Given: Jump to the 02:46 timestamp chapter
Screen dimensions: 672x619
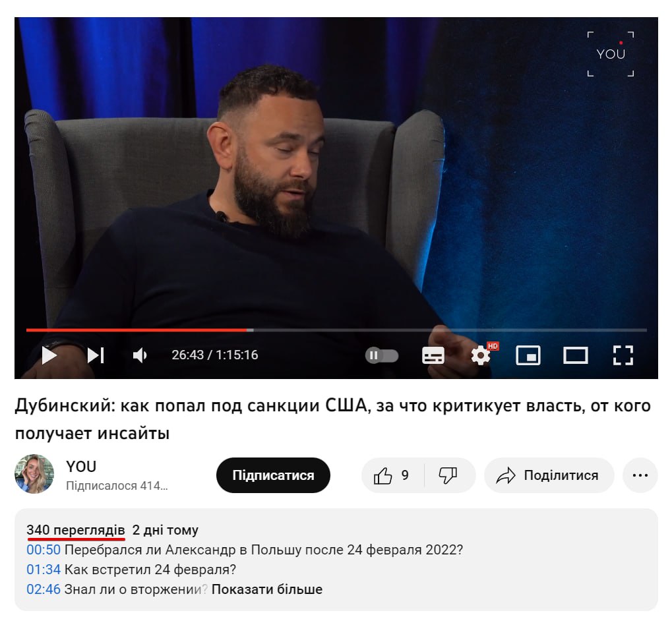Looking at the screenshot, I should (44, 589).
